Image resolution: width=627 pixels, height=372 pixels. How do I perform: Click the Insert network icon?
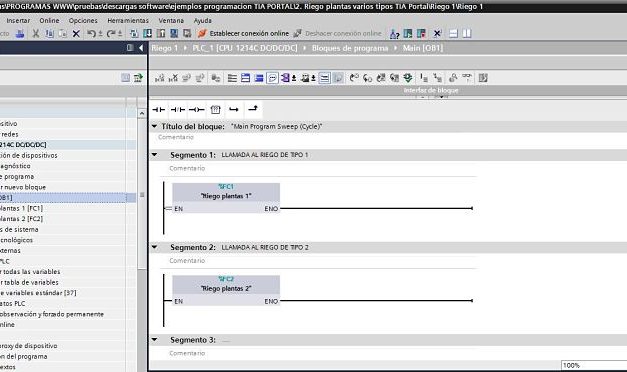pyautogui.click(x=160, y=78)
